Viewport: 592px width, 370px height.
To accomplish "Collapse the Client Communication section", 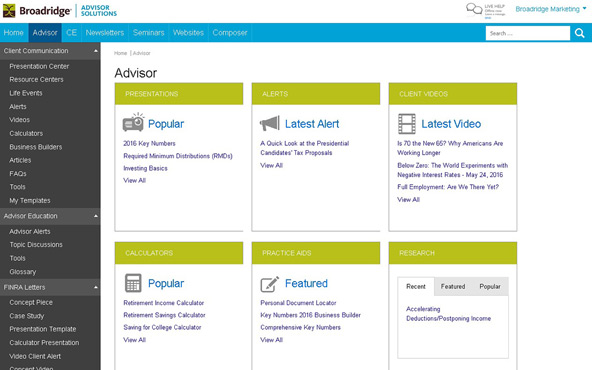I will (96, 51).
